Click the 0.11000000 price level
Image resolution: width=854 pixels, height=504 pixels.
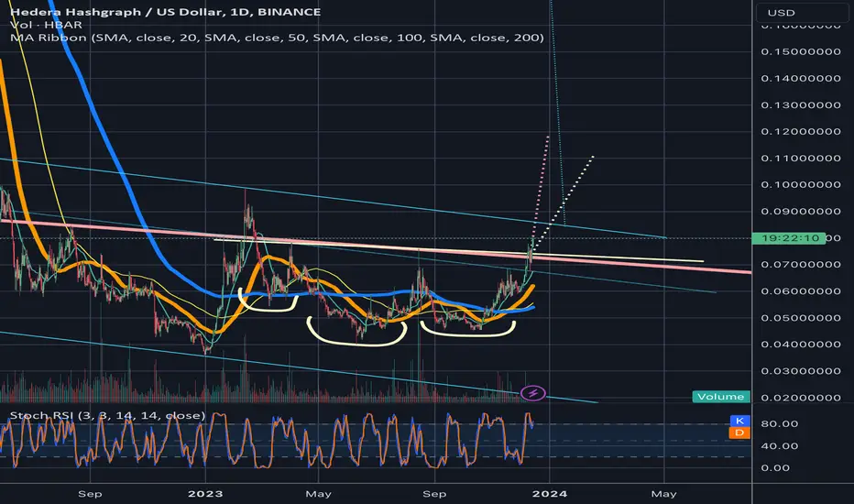[x=801, y=159]
